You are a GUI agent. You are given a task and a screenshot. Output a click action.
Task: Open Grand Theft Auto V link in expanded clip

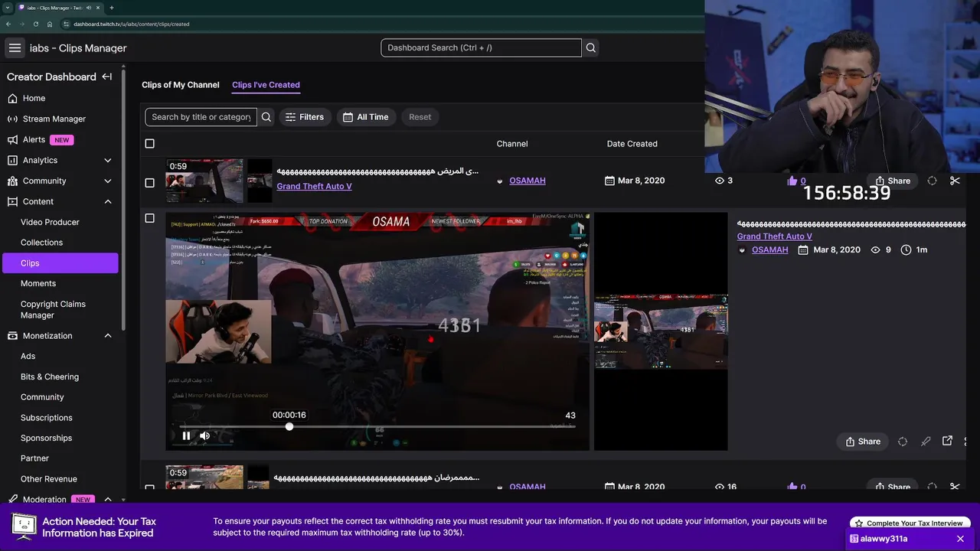tap(774, 236)
